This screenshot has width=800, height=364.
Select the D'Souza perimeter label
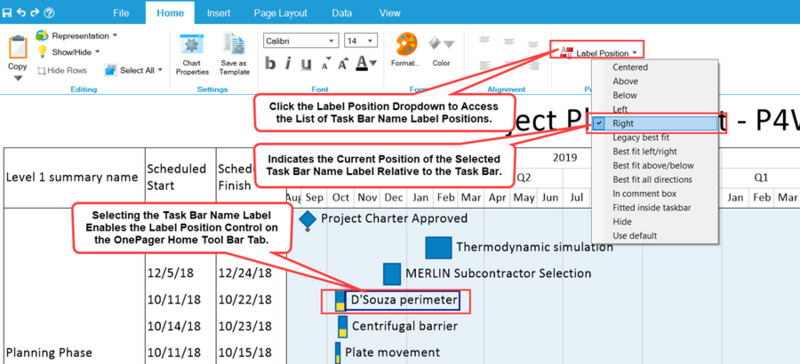[403, 301]
